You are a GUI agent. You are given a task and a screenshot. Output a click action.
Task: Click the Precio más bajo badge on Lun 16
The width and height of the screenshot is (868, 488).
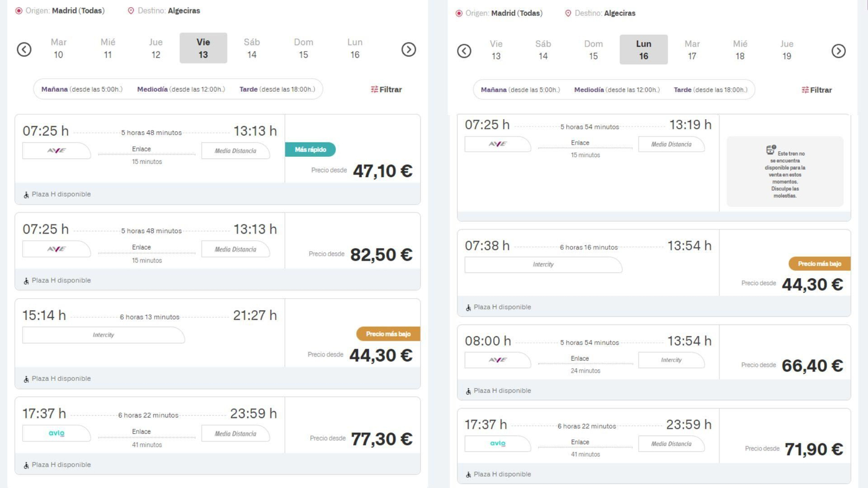click(x=819, y=264)
